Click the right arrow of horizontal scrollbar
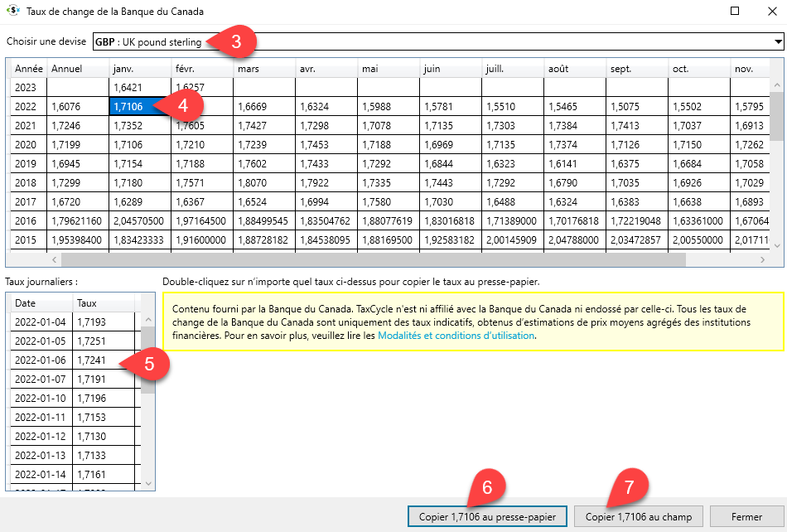The width and height of the screenshot is (787, 532). coord(762,259)
